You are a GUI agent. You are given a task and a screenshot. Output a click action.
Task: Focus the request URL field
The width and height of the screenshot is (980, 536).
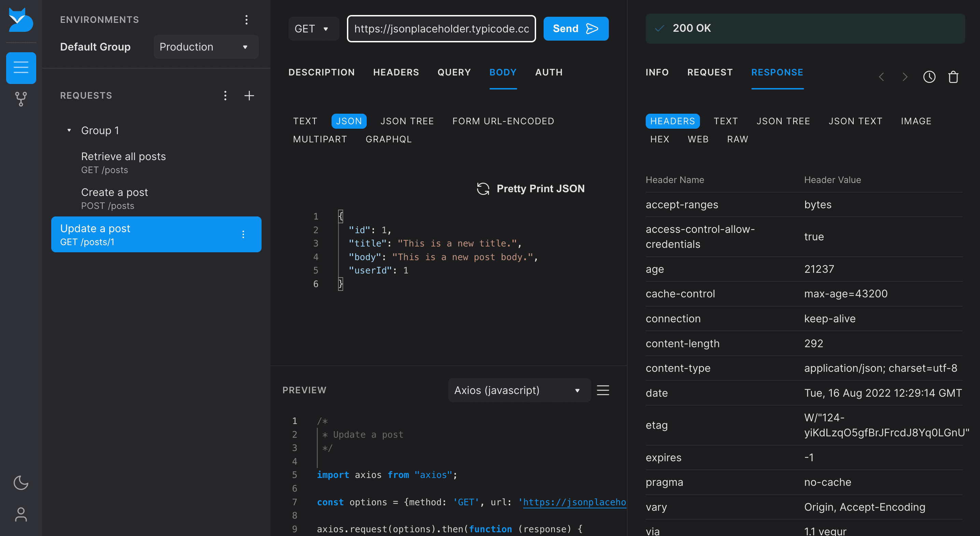pos(441,29)
